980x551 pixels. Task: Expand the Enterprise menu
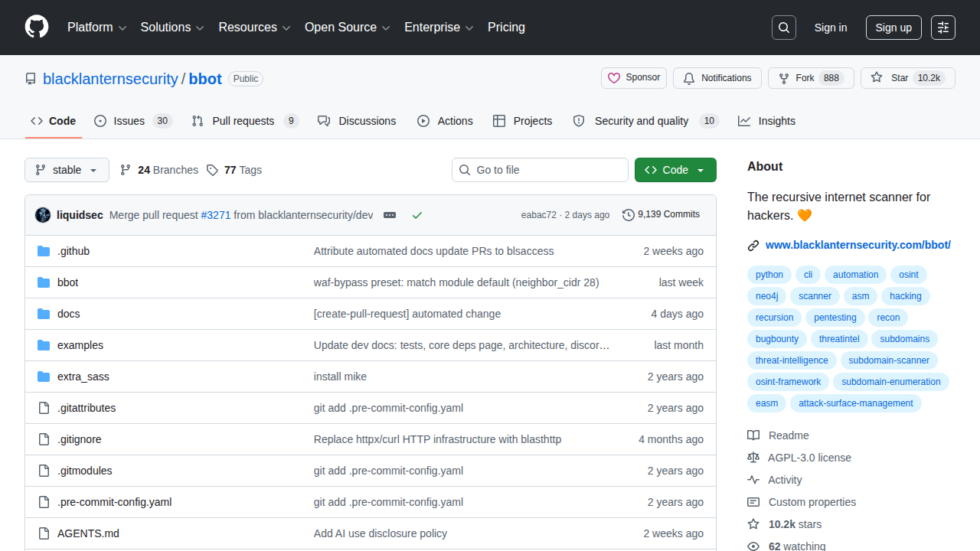439,28
